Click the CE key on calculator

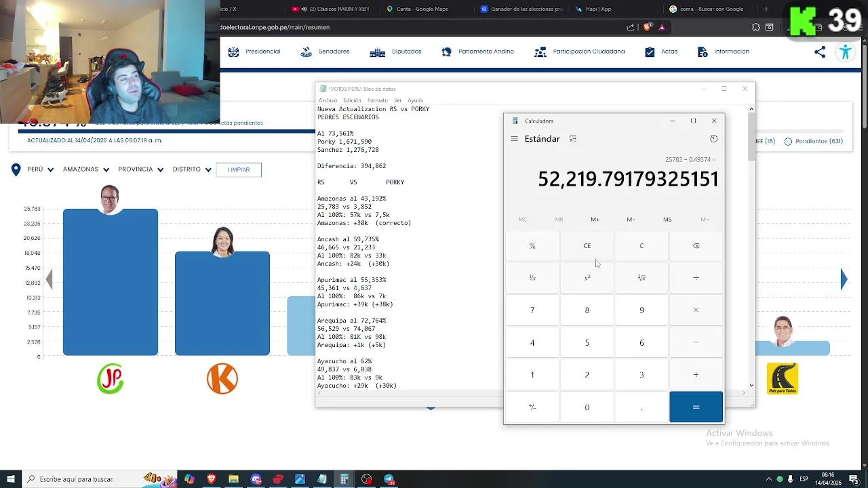tap(587, 246)
